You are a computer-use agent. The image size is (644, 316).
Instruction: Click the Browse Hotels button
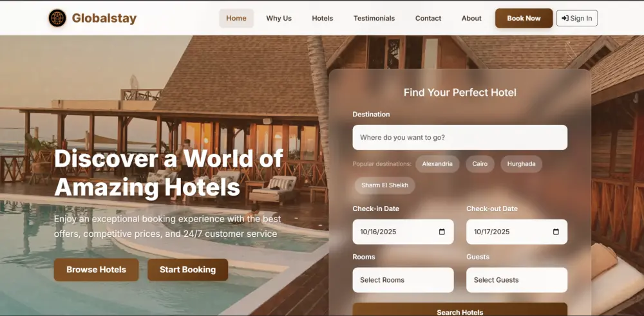[96, 270]
